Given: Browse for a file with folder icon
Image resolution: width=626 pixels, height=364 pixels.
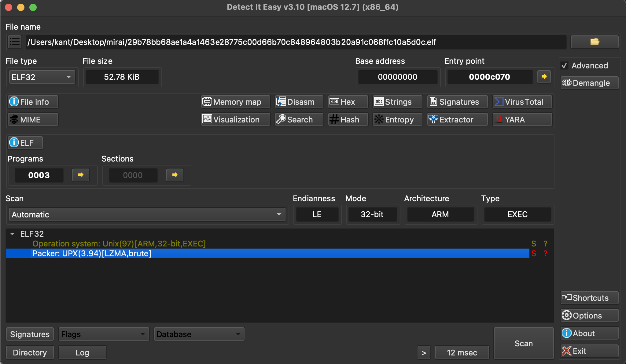Looking at the screenshot, I should (595, 42).
